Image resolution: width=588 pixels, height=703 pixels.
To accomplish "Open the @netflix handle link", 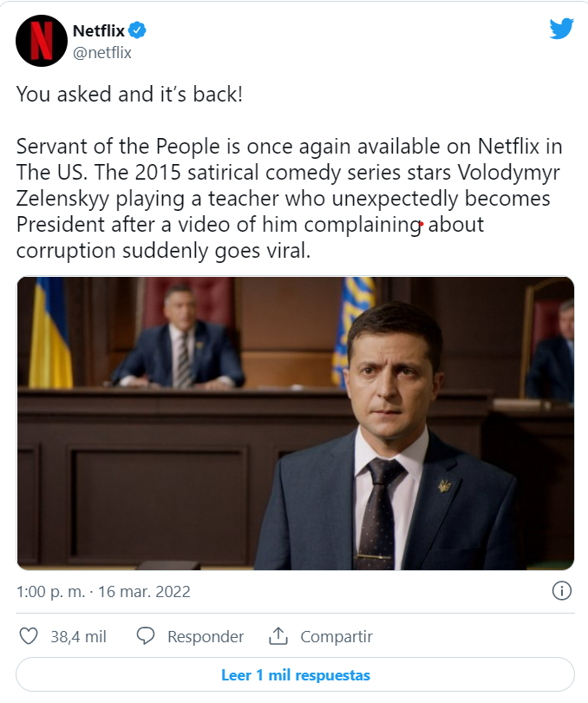I will coord(102,52).
